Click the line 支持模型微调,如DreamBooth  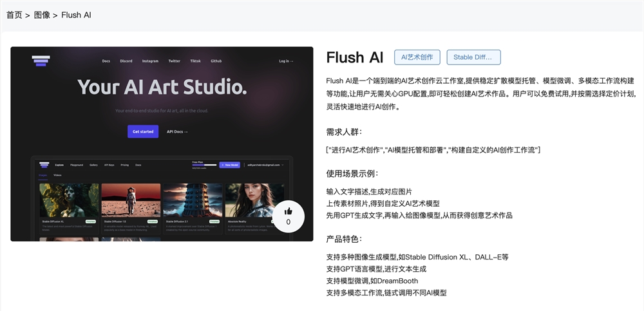[x=372, y=281]
